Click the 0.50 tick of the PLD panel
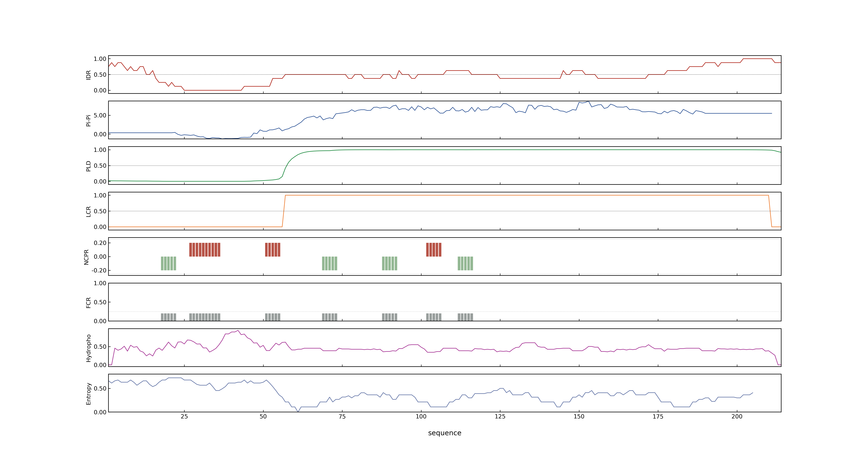The height and width of the screenshot is (463, 868). click(x=100, y=166)
